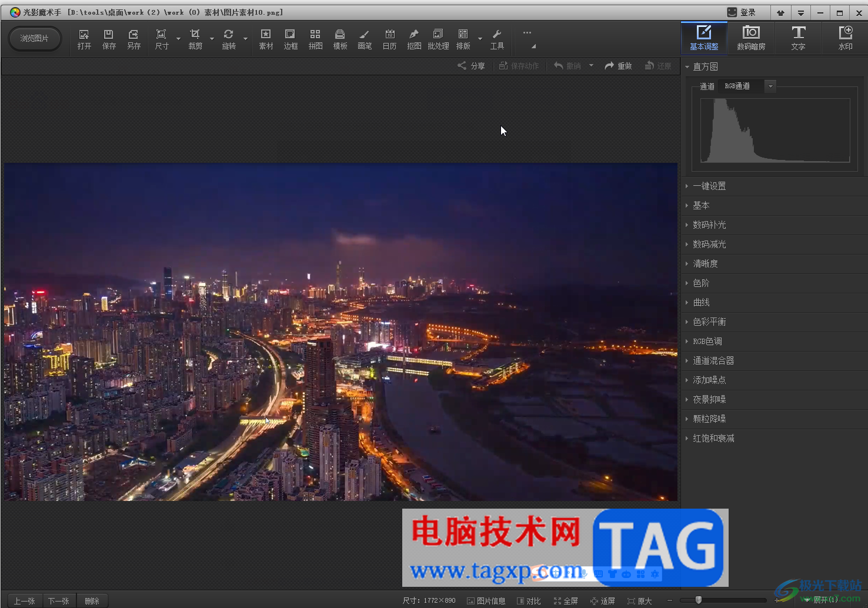868x608 pixels.
Task: Open the 抠图 cutout tool
Action: tap(414, 39)
